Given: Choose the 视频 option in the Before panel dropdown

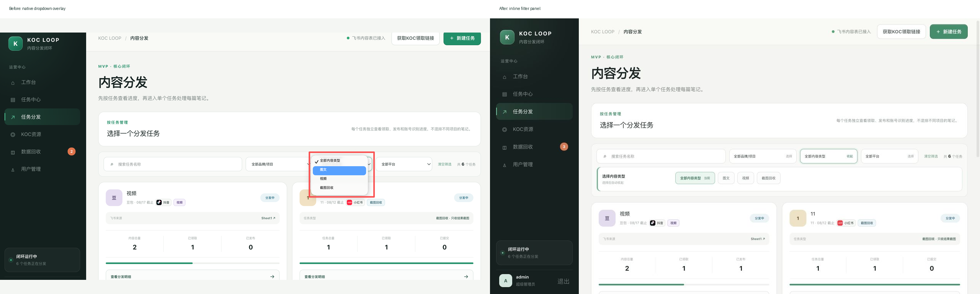Looking at the screenshot, I should click(x=339, y=179).
